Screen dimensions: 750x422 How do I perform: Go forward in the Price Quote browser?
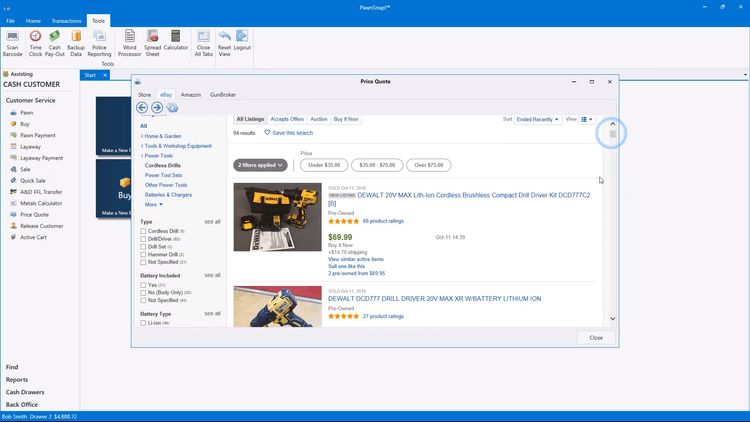[x=157, y=108]
